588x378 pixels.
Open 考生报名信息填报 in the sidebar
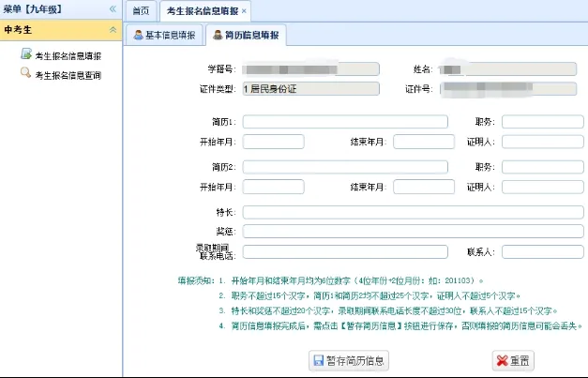click(68, 56)
